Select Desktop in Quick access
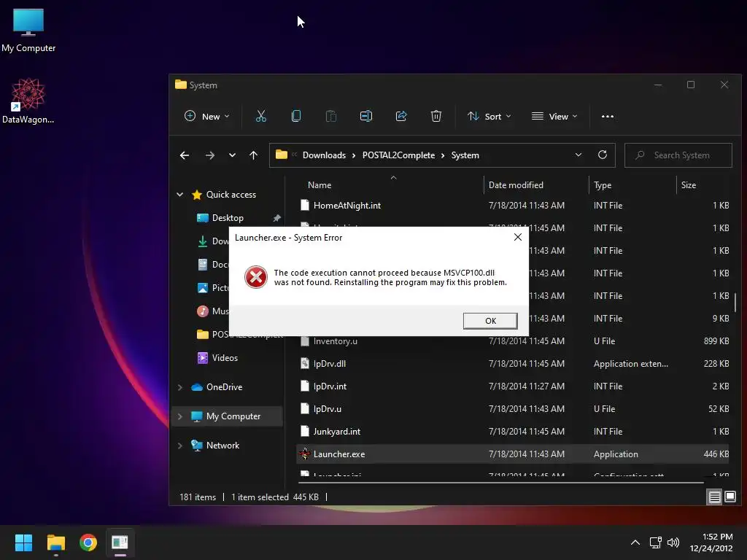Screen dimensions: 747x560 (228, 217)
